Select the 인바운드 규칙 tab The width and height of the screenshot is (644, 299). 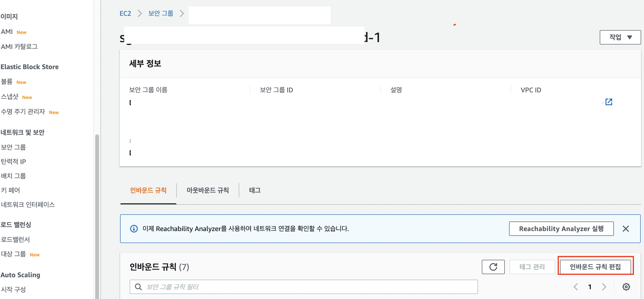click(x=148, y=190)
